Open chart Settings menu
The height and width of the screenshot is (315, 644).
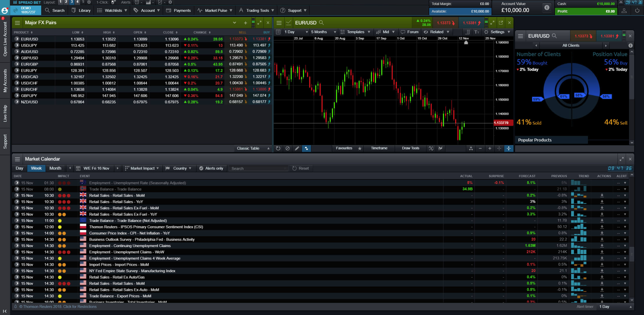[497, 32]
